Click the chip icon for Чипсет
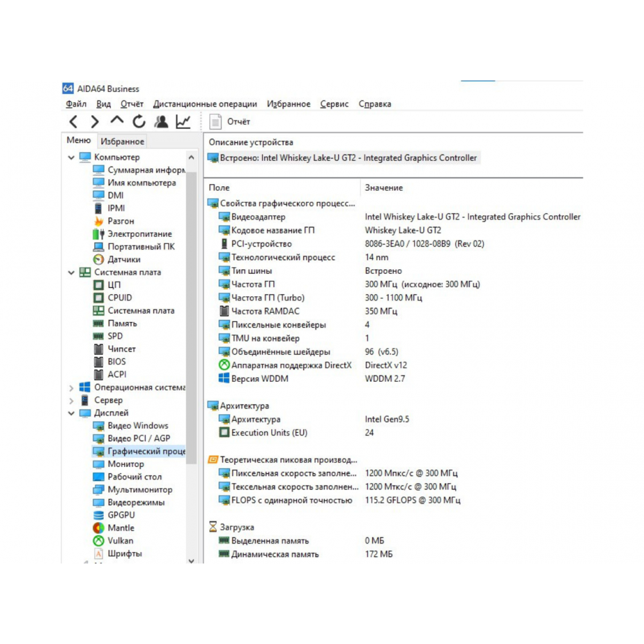The height and width of the screenshot is (644, 644). pyautogui.click(x=99, y=349)
